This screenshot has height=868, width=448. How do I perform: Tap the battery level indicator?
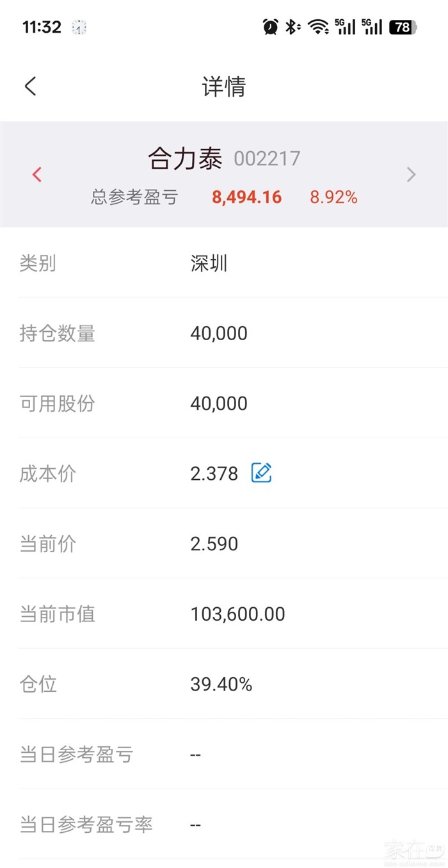[403, 27]
